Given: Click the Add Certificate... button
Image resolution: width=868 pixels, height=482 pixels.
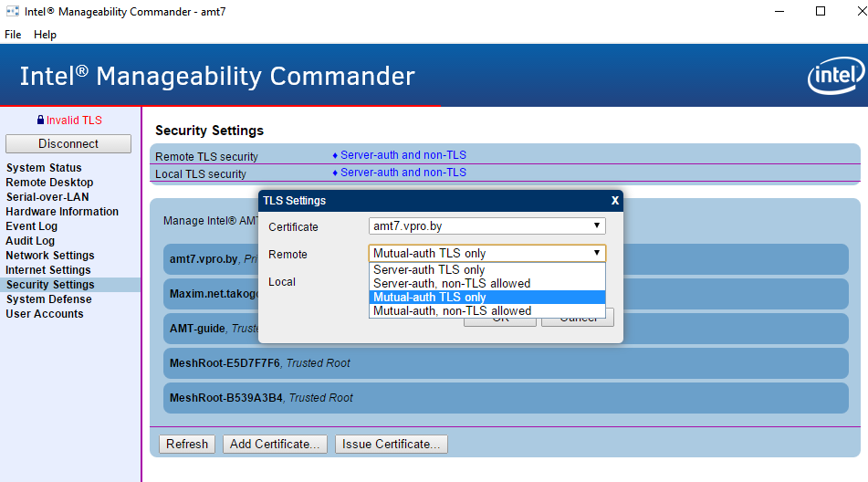Looking at the screenshot, I should pyautogui.click(x=275, y=444).
